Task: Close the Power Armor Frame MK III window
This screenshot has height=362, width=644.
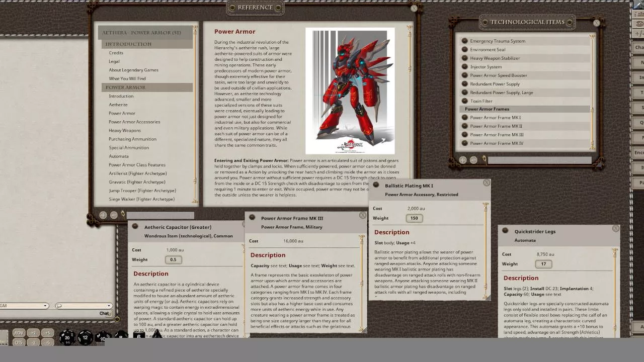Action: 363,215
